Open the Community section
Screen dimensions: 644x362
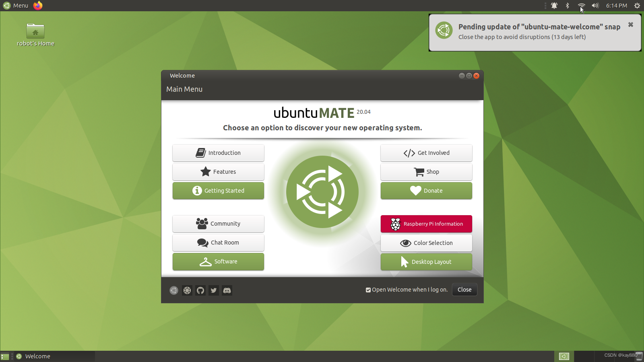click(218, 224)
